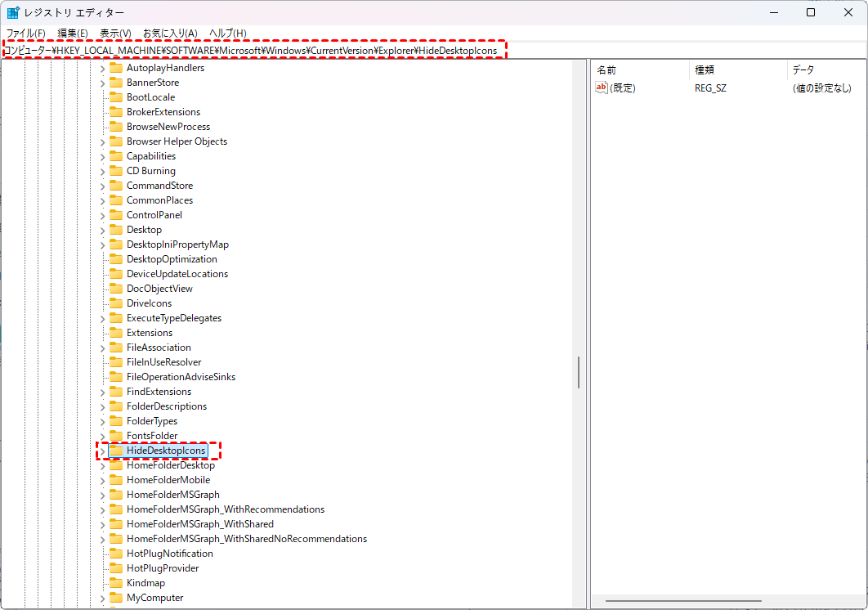Click the string value icon for (既定)
Viewport: 868px width, 610px height.
[602, 88]
